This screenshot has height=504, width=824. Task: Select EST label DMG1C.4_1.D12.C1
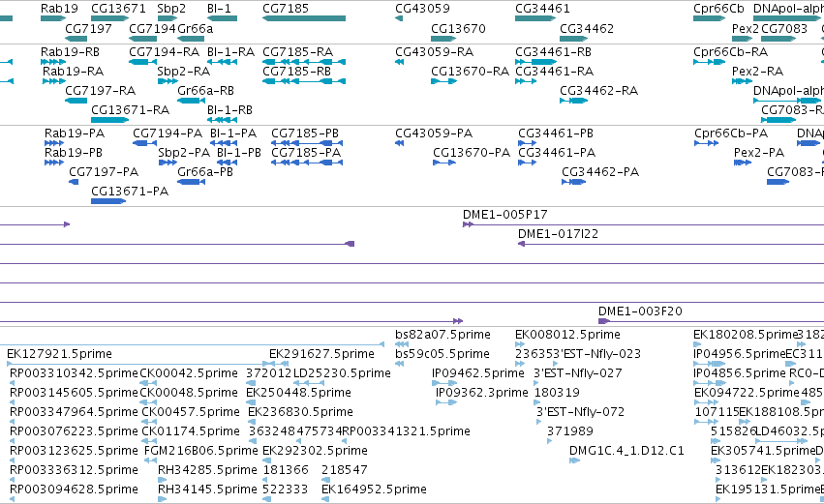[626, 451]
